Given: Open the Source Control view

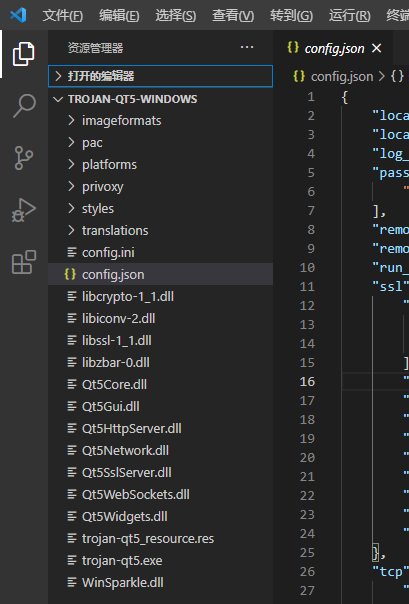Looking at the screenshot, I should click(x=24, y=158).
